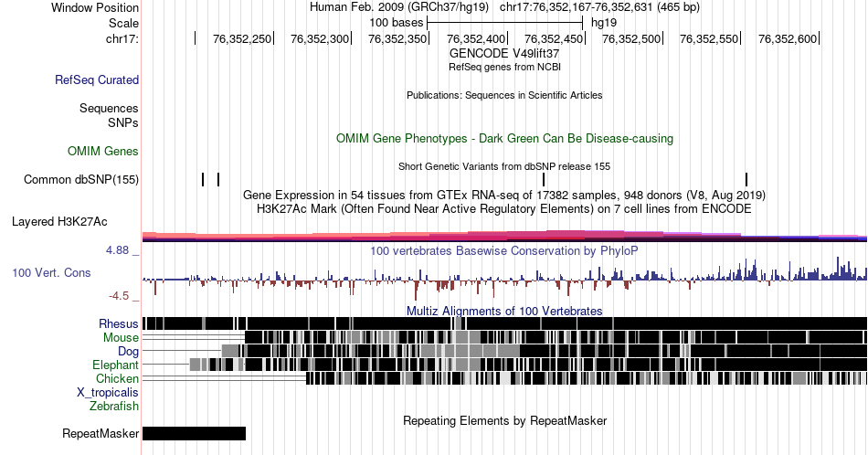The image size is (868, 455).
Task: Click the Elephant species label
Action: coord(116,365)
